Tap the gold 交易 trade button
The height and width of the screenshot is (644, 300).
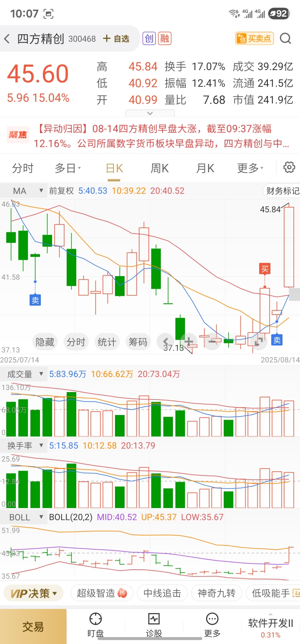coord(33,626)
